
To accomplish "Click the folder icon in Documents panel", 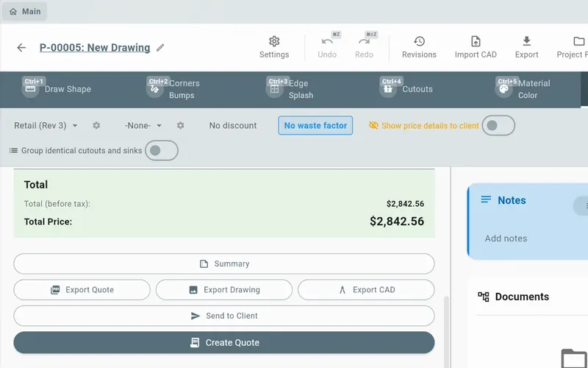I will [x=574, y=358].
